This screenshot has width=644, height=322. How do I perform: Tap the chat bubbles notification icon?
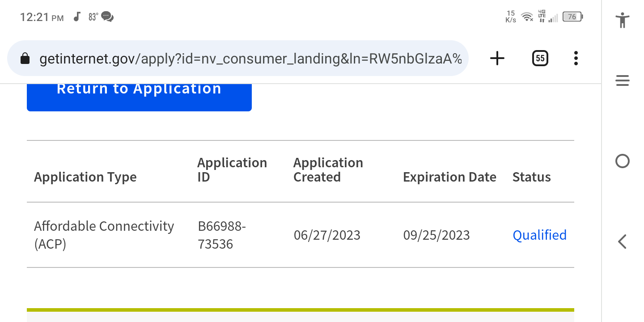point(107,17)
